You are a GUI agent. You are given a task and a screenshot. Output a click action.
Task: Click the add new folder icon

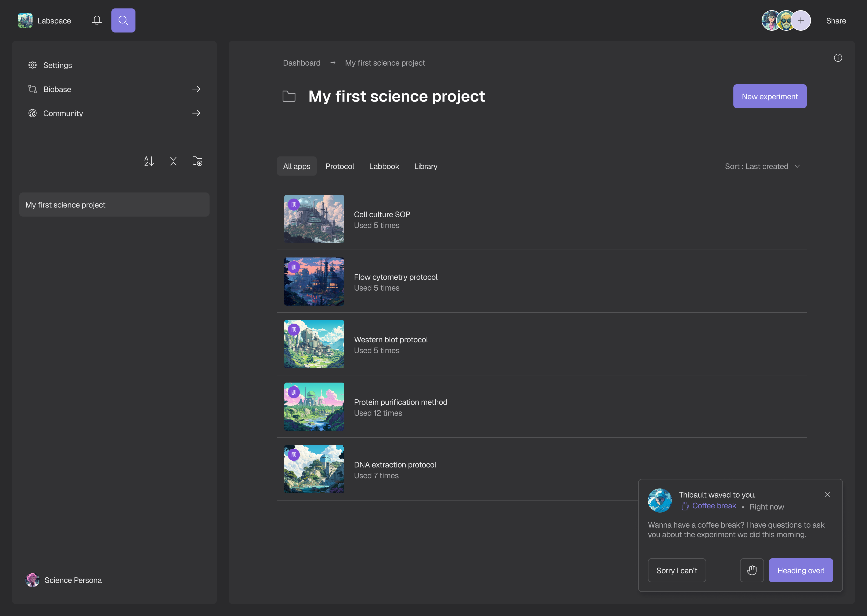pos(197,161)
